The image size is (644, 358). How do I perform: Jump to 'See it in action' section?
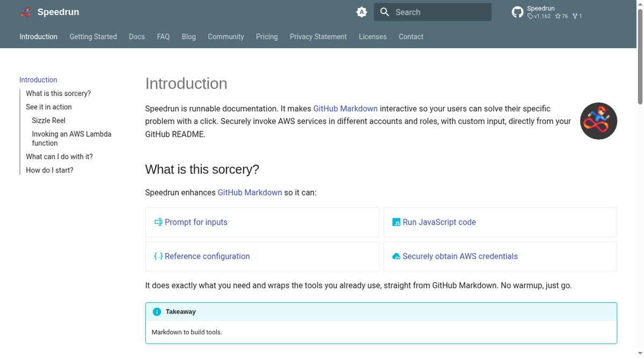49,107
